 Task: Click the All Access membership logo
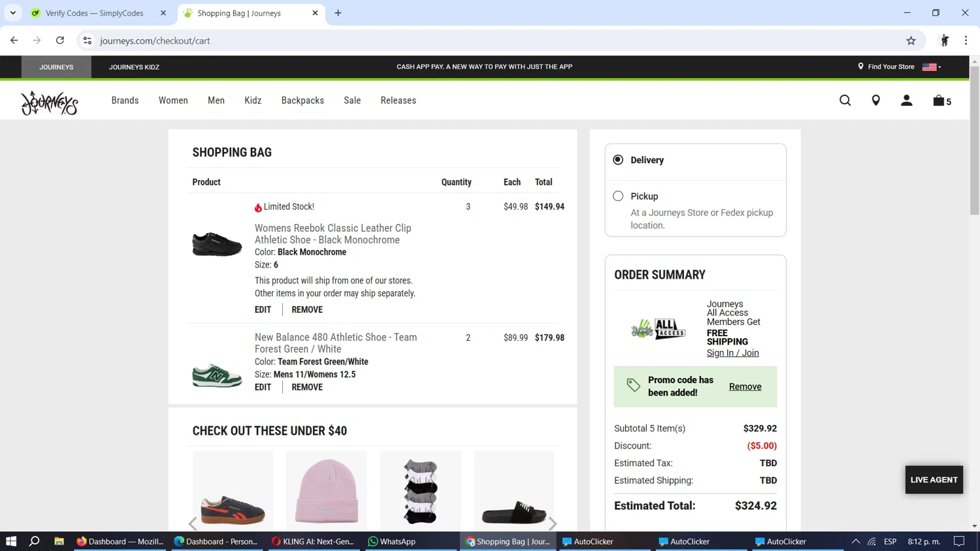(x=658, y=328)
